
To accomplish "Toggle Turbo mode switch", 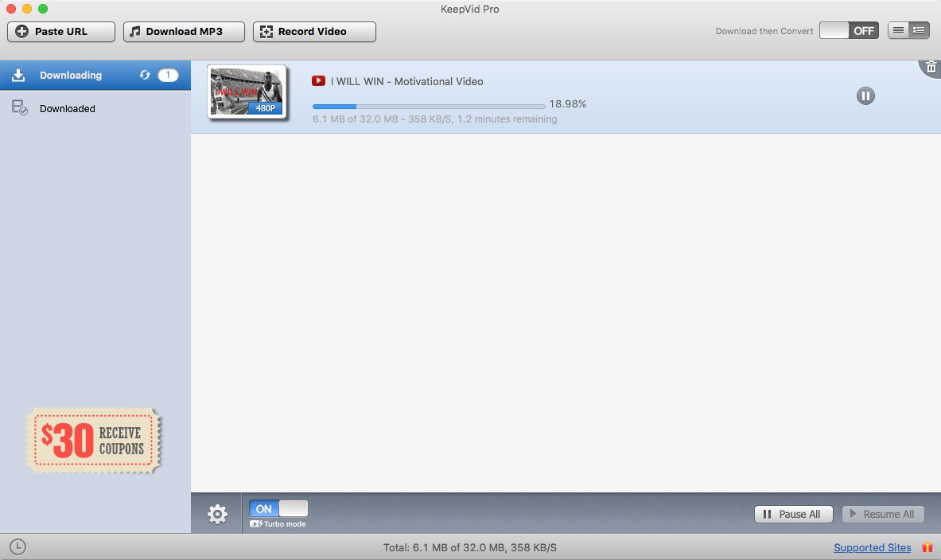I will pos(278,508).
